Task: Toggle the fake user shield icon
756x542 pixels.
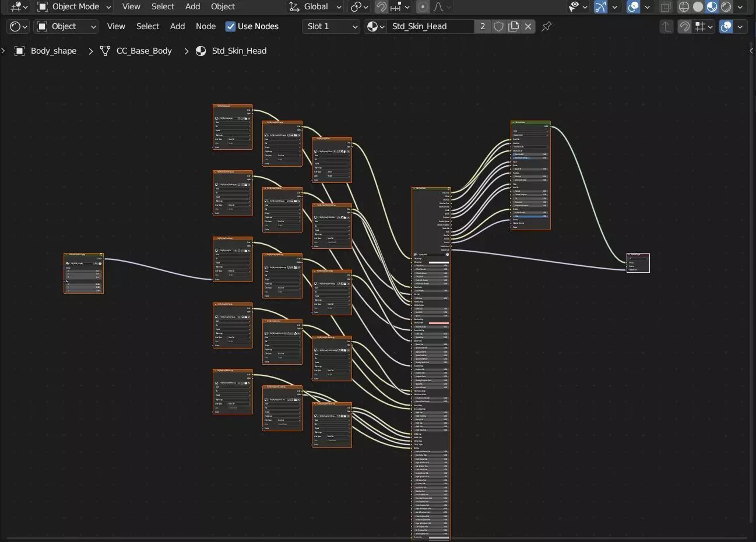Action: click(x=498, y=26)
